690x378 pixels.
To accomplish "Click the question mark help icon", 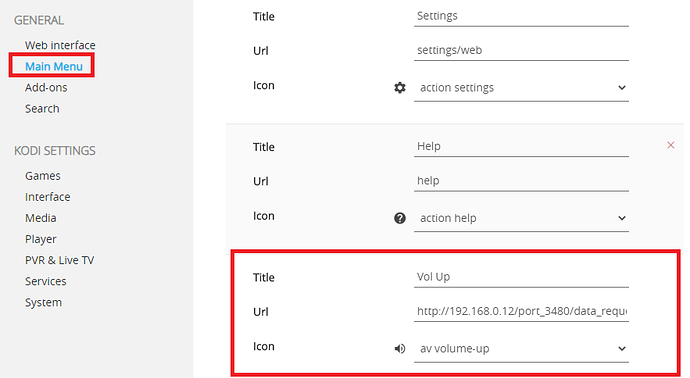I will coord(400,218).
